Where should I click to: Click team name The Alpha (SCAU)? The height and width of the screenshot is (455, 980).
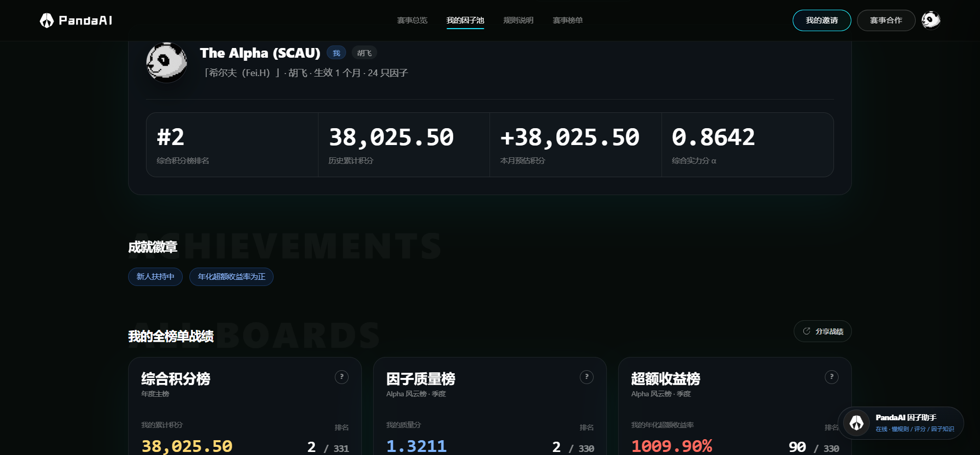pyautogui.click(x=260, y=53)
